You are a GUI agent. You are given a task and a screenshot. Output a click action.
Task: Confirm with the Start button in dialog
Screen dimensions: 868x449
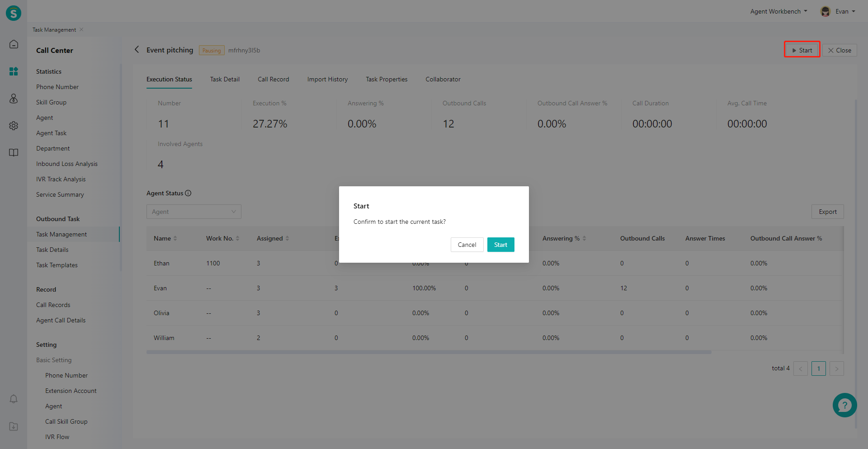click(500, 245)
